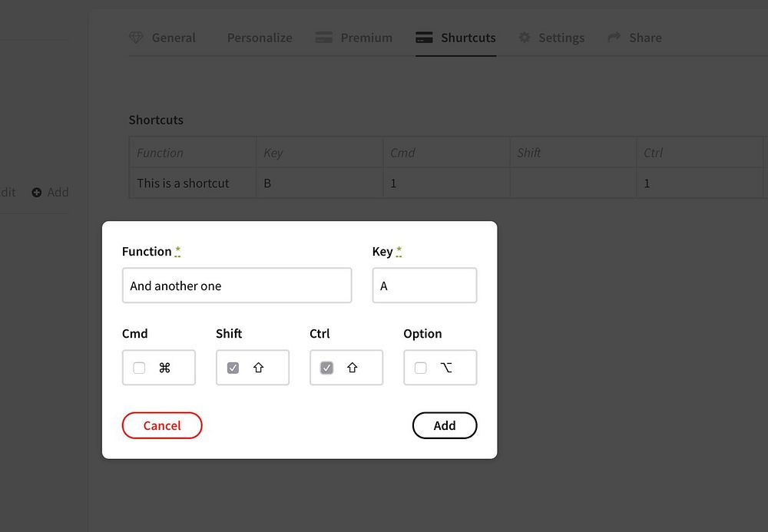Screen dimensions: 768x532
Task: Select the "This is a shortcut" row
Action: coord(183,183)
